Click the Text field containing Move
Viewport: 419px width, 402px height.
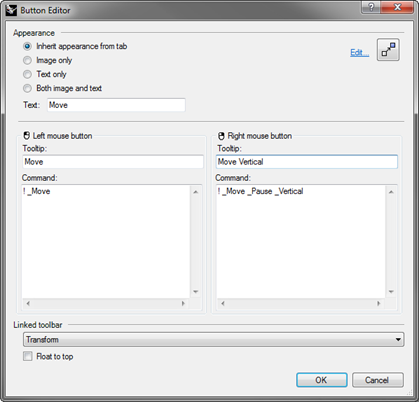[116, 105]
